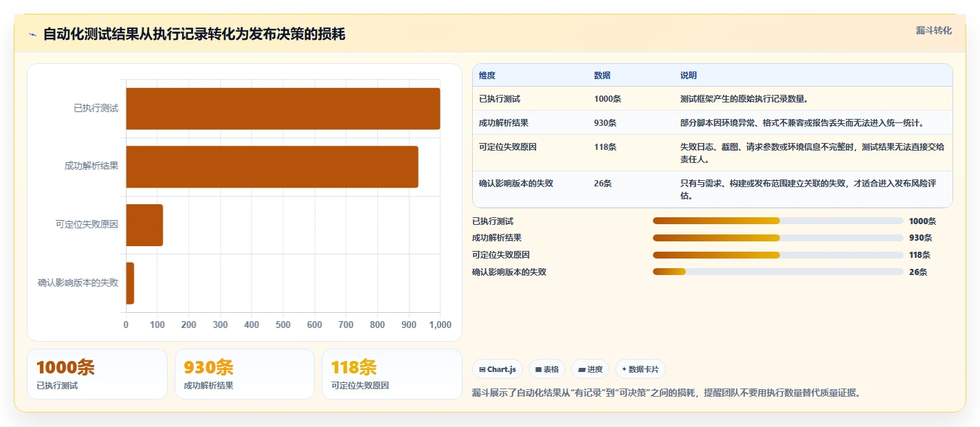Click the lightning icon beside the page title
Image resolution: width=980 pixels, height=427 pixels.
[x=33, y=34]
